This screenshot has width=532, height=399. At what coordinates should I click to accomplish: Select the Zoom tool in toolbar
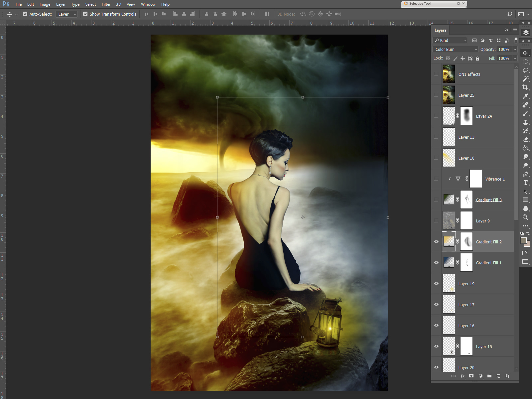(525, 217)
